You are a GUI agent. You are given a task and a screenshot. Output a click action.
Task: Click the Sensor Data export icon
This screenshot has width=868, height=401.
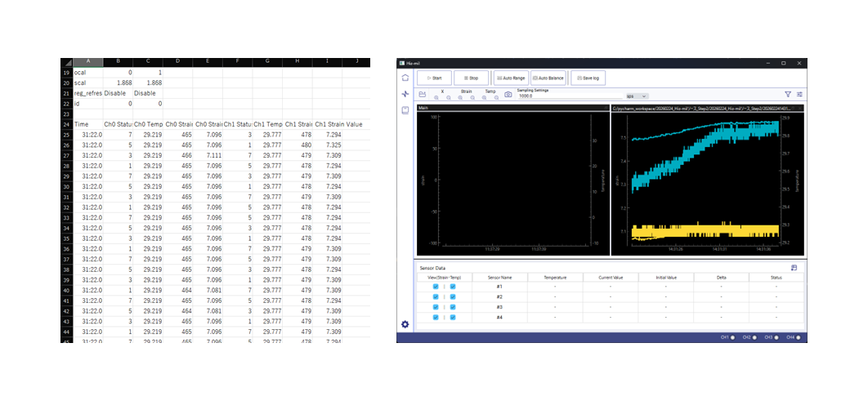(794, 267)
